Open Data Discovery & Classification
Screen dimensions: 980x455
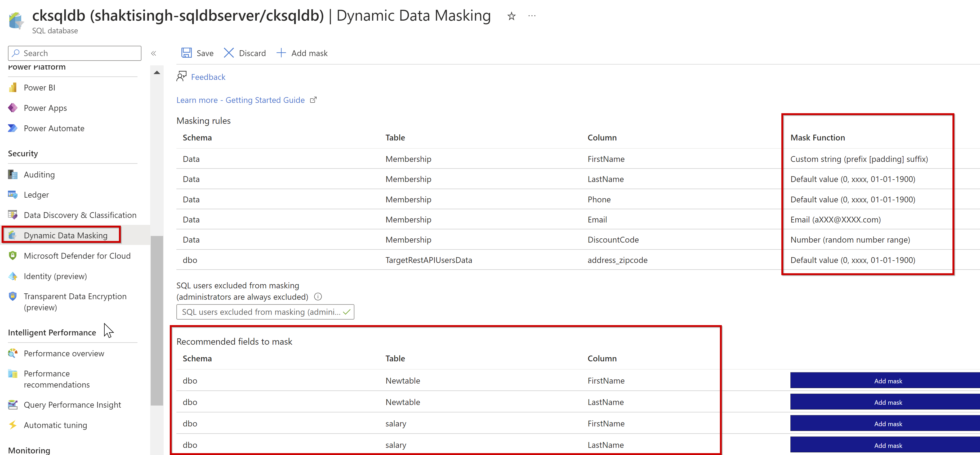pyautogui.click(x=80, y=215)
